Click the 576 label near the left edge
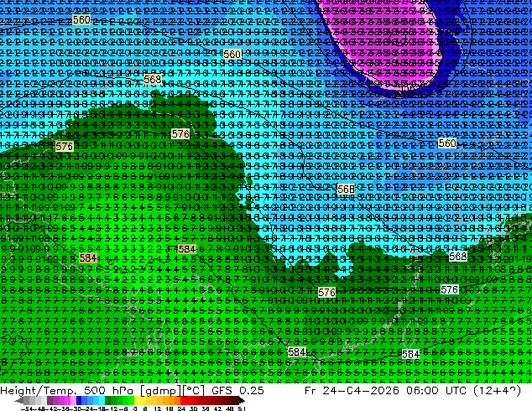The image size is (532, 411). click(x=64, y=147)
